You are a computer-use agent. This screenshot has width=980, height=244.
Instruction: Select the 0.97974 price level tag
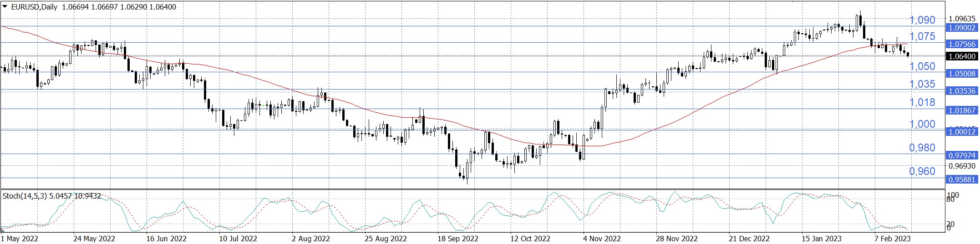(x=961, y=155)
